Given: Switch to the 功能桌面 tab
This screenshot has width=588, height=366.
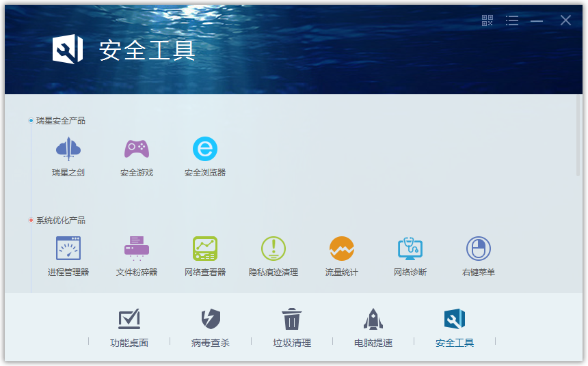Looking at the screenshot, I should click(129, 328).
